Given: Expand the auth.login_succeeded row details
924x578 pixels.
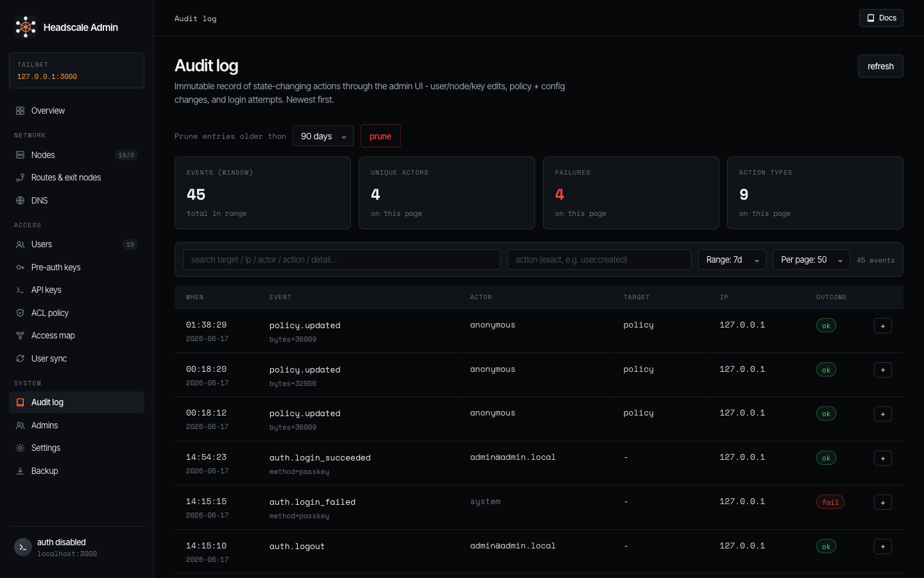Looking at the screenshot, I should point(883,459).
